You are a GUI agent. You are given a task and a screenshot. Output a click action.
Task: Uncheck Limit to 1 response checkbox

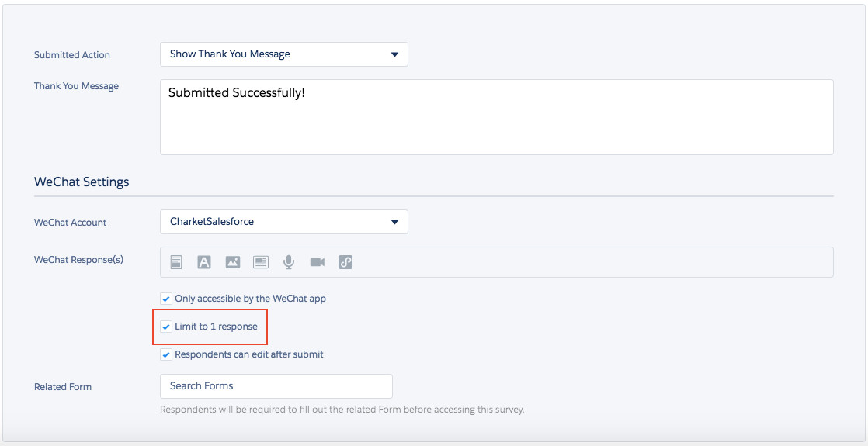coord(166,327)
